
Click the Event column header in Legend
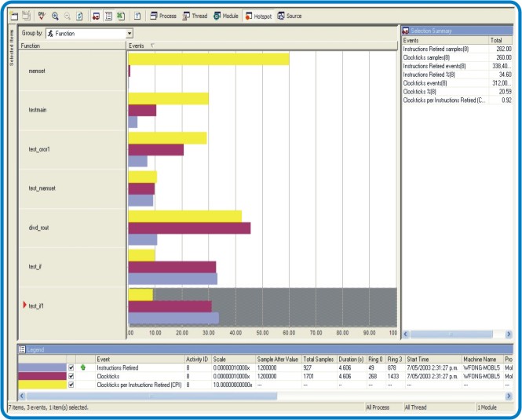pos(140,359)
